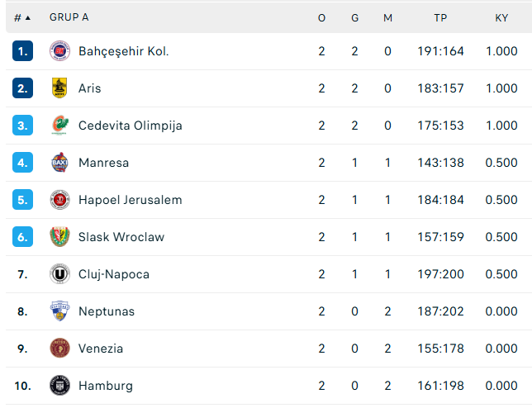Click the Neptunas team logo
The height and width of the screenshot is (408, 532).
59,311
